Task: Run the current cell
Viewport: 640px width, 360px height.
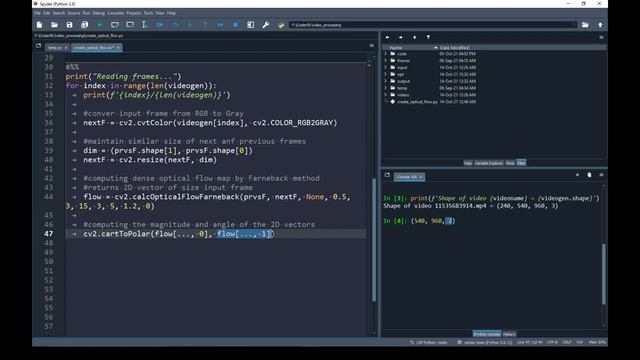Action: coord(115,25)
